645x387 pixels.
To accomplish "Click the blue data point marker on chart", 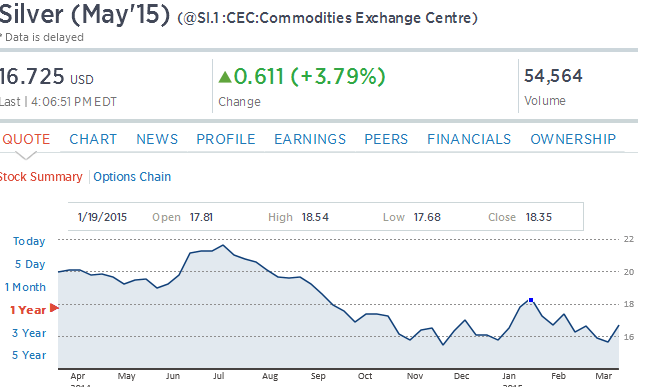I will [531, 300].
